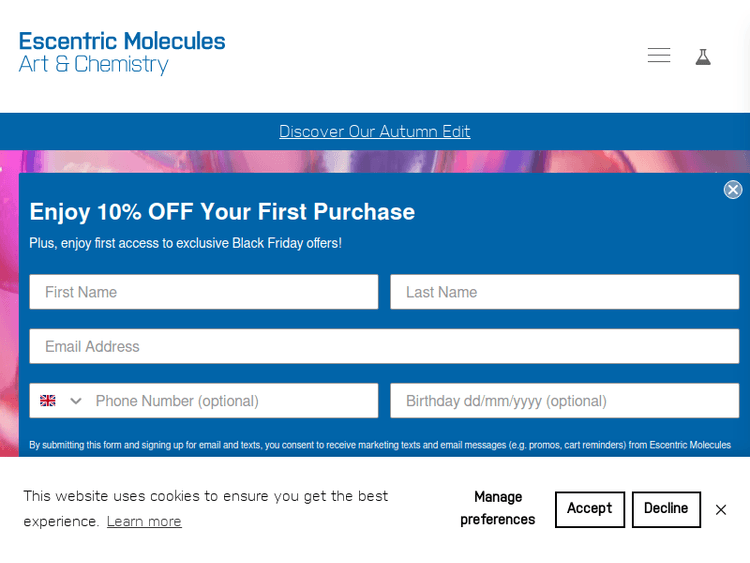Close the 10% OFF signup popup
This screenshot has width=750, height=563.
coord(733,190)
